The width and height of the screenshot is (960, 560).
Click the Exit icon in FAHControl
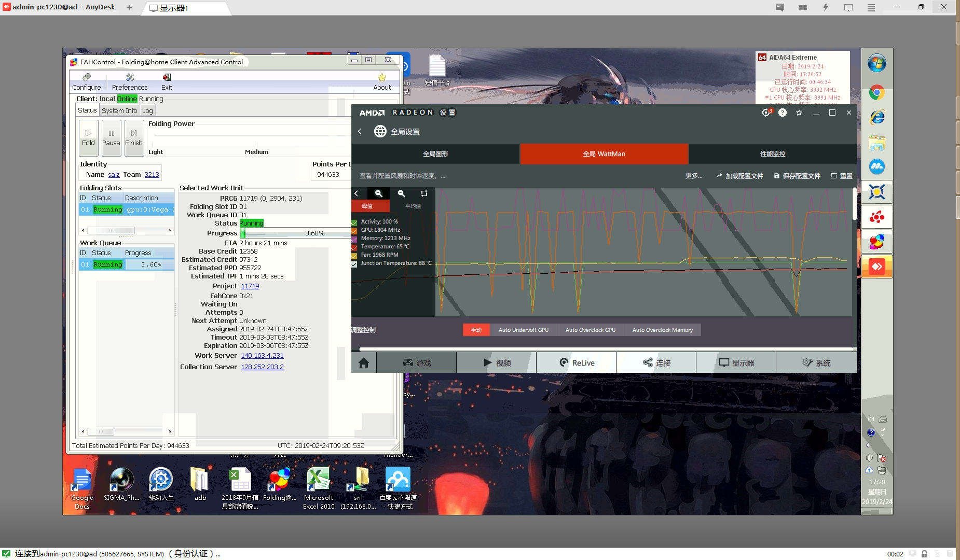[167, 82]
